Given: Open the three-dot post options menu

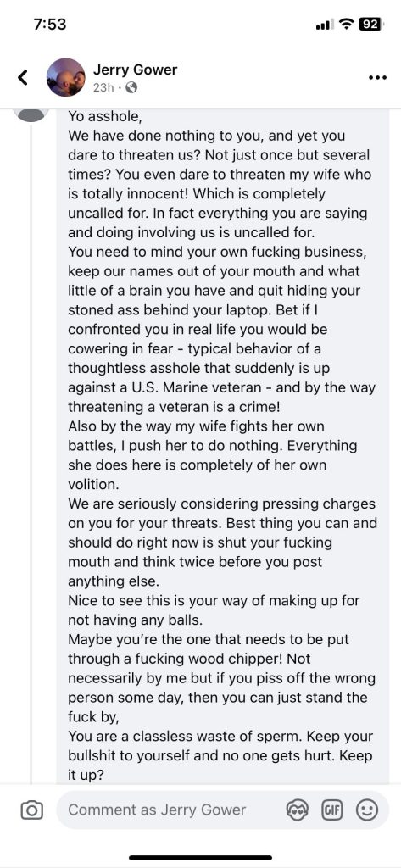Looking at the screenshot, I should point(377,77).
